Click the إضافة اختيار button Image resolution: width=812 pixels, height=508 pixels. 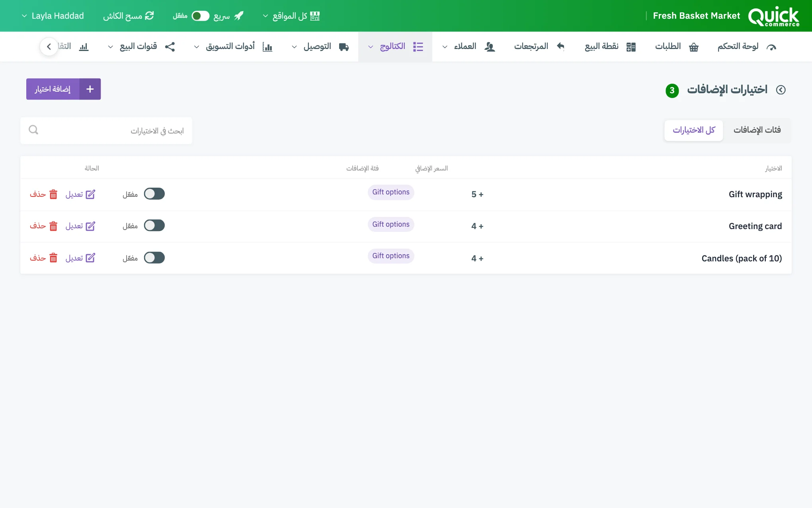tap(64, 89)
